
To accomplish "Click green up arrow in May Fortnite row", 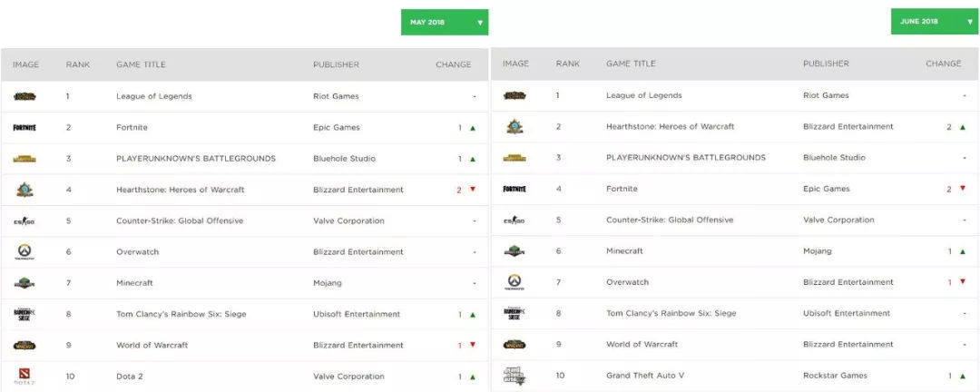I will coord(473,128).
